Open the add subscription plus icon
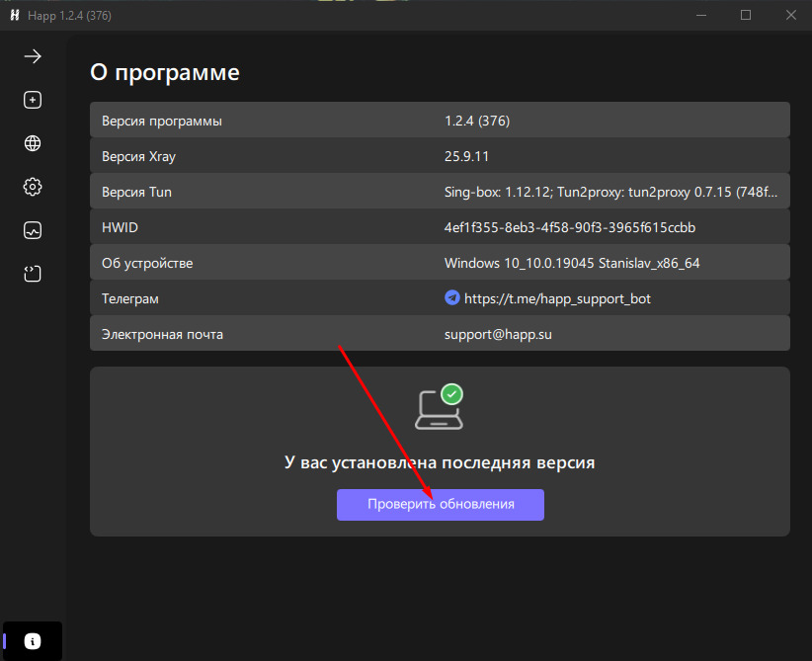The height and width of the screenshot is (661, 812). coord(33,100)
